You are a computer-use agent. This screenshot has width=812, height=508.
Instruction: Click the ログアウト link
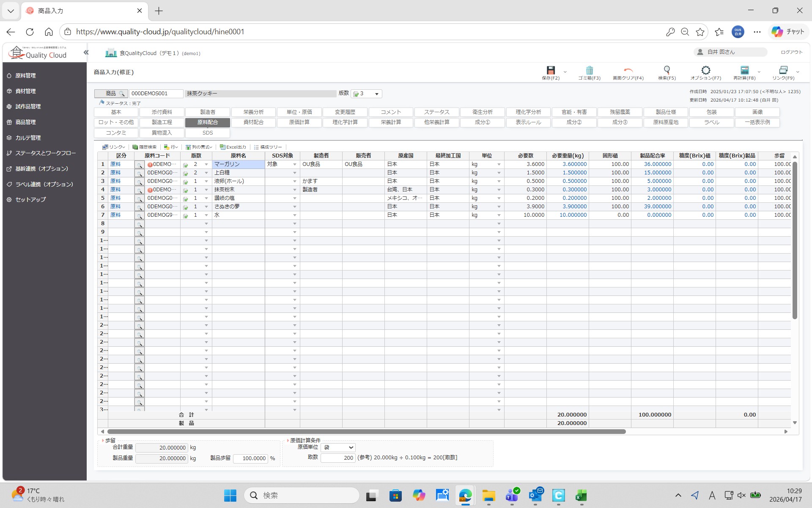pos(792,52)
